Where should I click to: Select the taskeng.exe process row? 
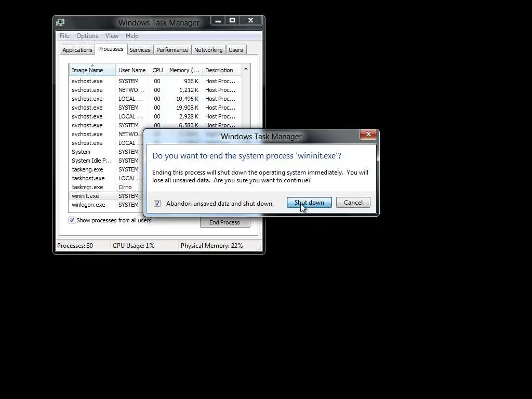(106, 169)
